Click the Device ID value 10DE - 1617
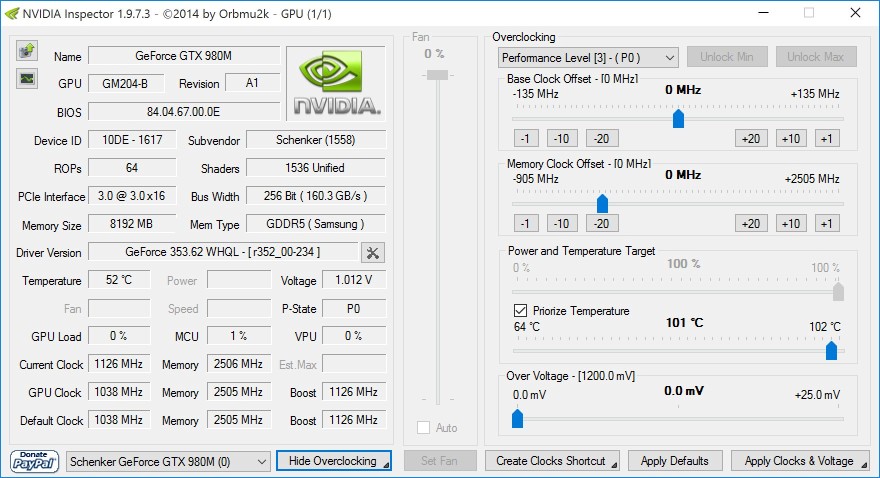880x478 pixels. [x=132, y=140]
